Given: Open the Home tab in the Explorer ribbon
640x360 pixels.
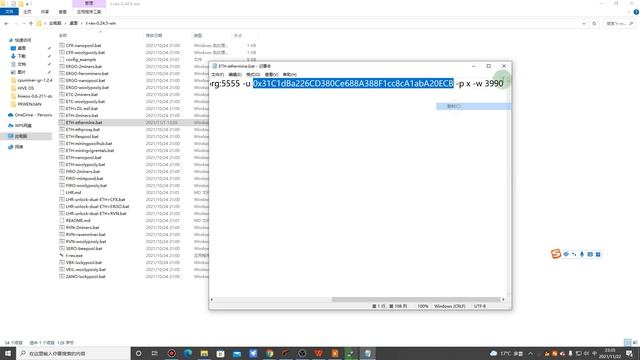Looking at the screenshot, I should [x=27, y=12].
